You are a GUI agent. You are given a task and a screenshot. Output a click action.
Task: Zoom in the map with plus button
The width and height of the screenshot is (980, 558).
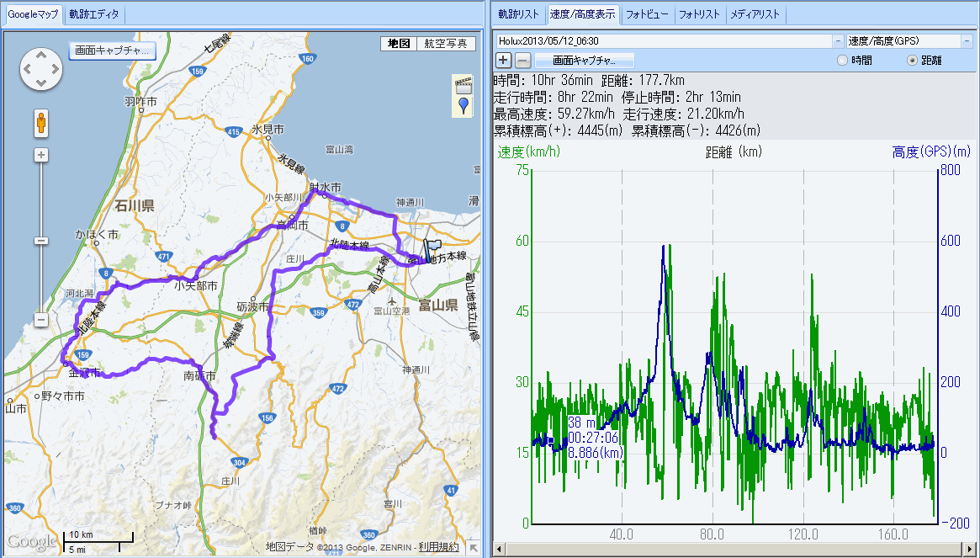(x=40, y=155)
